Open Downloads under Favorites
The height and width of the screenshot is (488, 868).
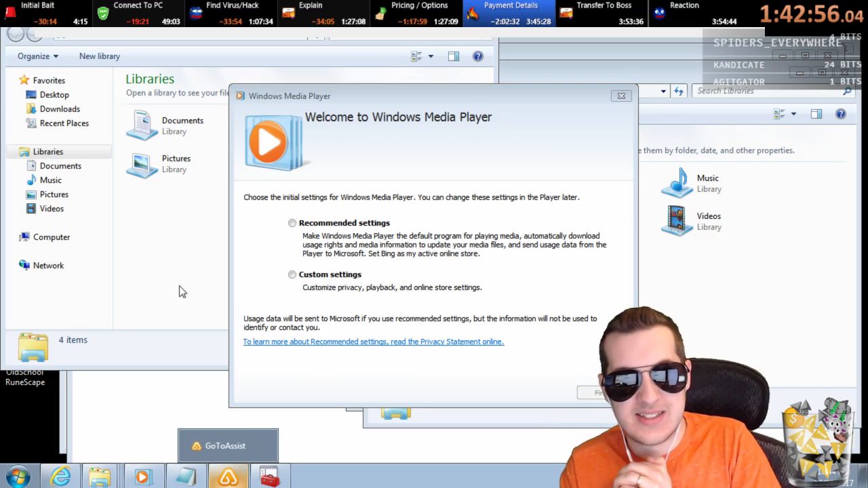pyautogui.click(x=60, y=109)
